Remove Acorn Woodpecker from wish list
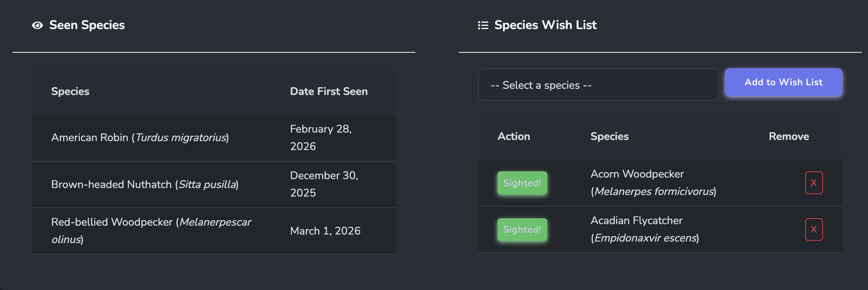The width and height of the screenshot is (868, 290). tap(814, 183)
